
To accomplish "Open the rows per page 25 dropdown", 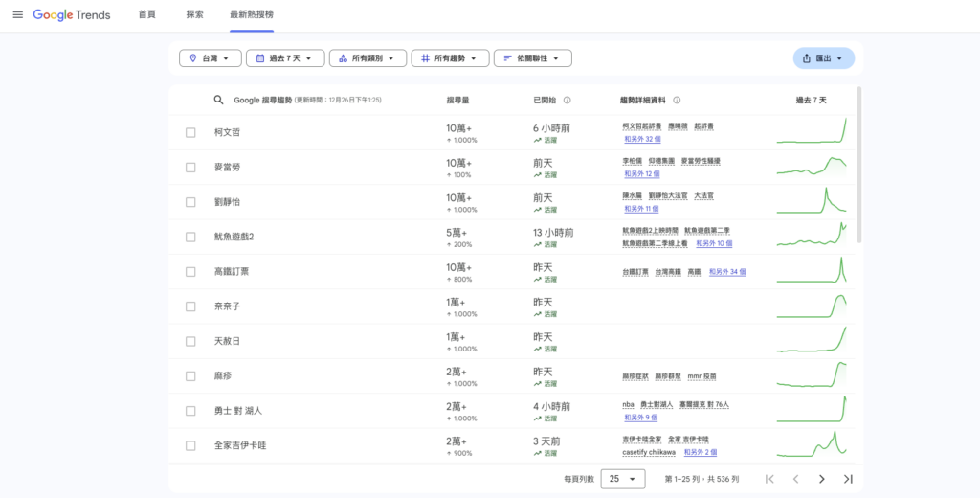I will coord(622,479).
